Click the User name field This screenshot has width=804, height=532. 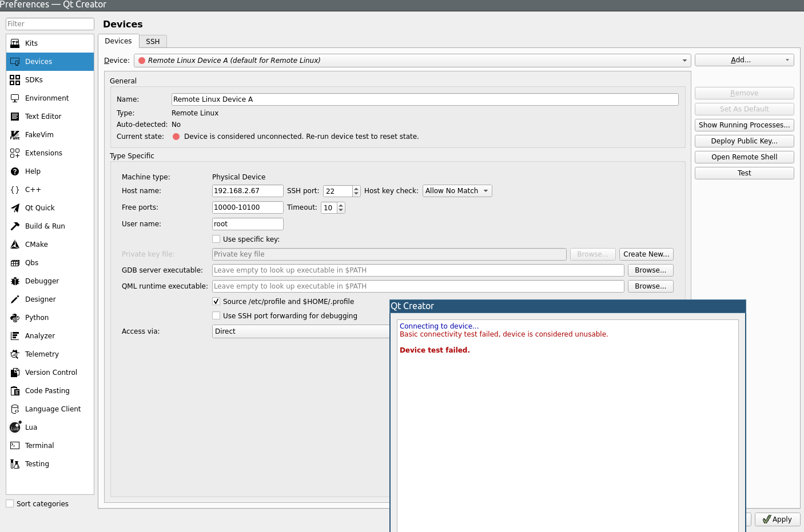coord(248,224)
